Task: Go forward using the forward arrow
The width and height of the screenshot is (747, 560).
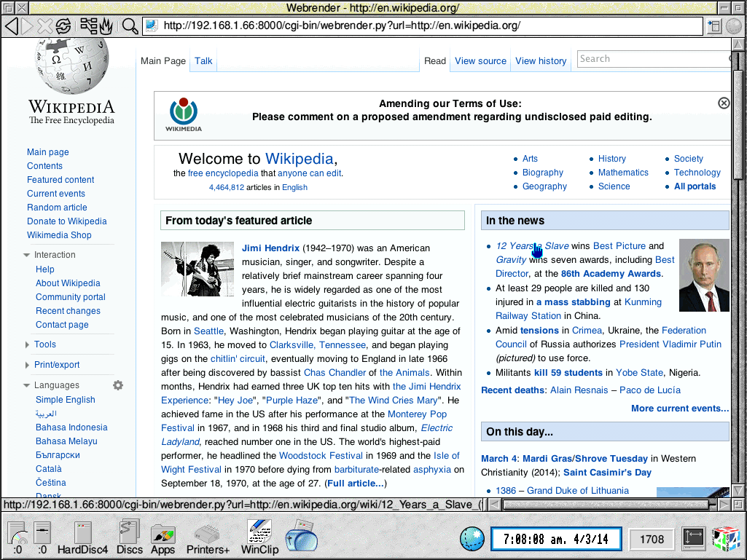Action: point(28,25)
